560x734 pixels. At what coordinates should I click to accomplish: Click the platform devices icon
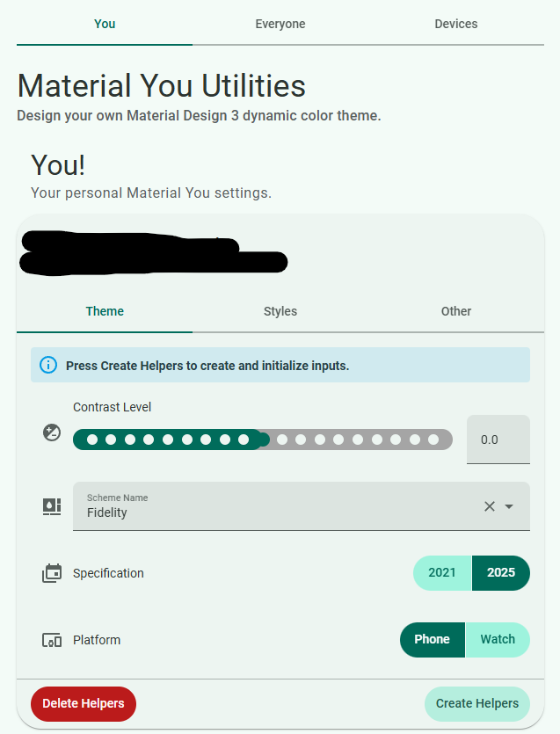pos(52,641)
